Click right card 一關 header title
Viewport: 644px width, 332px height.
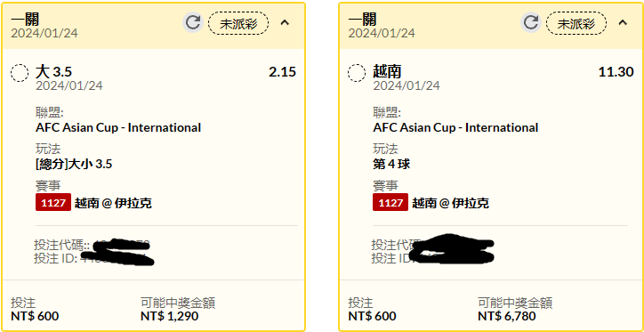(x=362, y=19)
